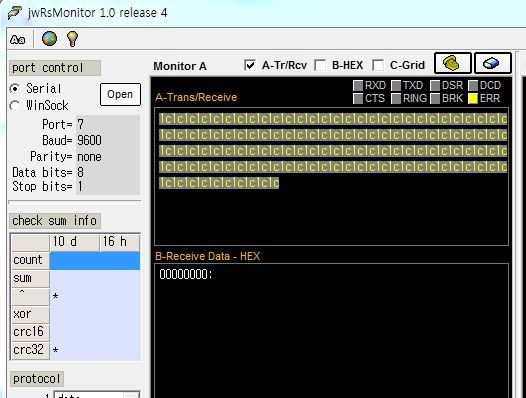The height and width of the screenshot is (398, 526).
Task: Open the protocol dropdown at the bottom
Action: tap(131, 395)
